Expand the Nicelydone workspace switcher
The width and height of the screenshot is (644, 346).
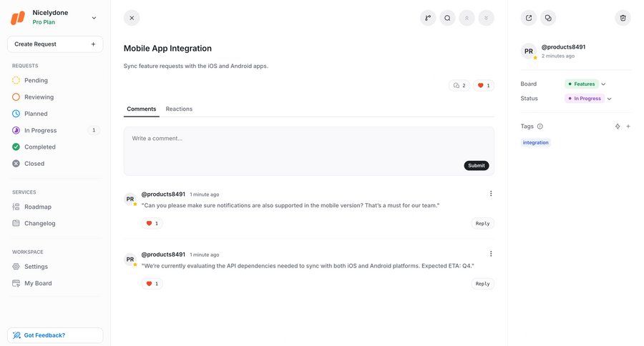point(94,18)
